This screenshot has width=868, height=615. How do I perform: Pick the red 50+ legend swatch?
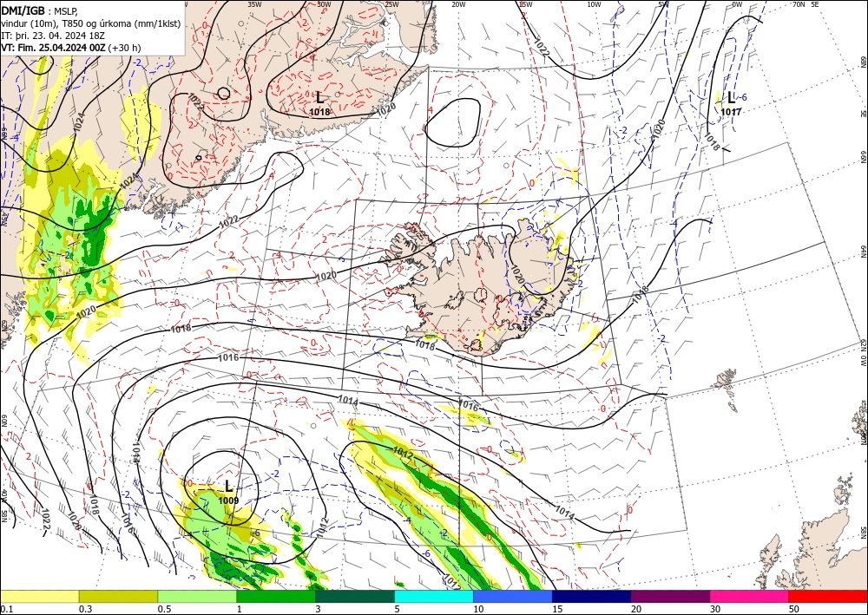(828, 596)
